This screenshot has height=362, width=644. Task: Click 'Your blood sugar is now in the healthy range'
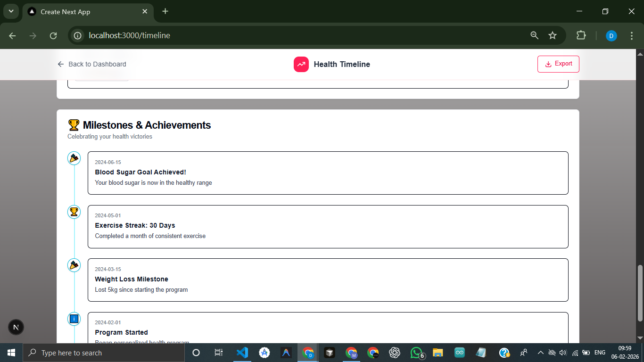[153, 182]
